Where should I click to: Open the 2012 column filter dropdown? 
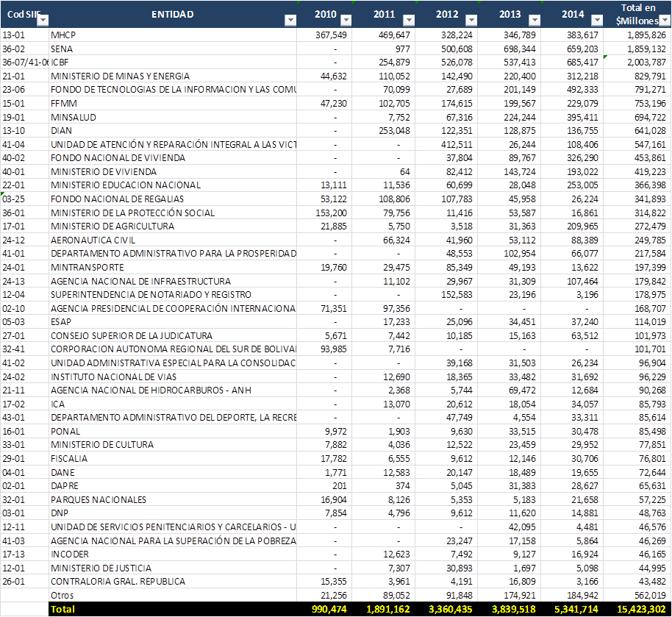pos(471,21)
